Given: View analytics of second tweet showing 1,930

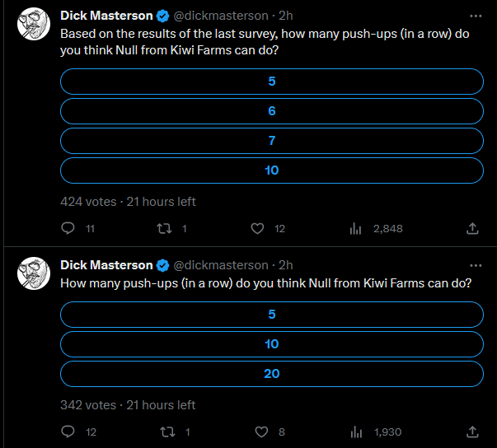Looking at the screenshot, I should click(356, 432).
